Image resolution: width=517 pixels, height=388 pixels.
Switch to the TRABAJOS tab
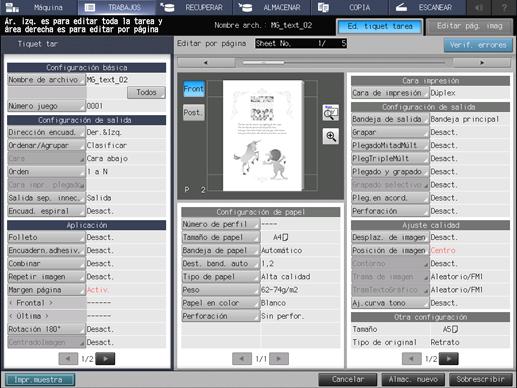(x=116, y=7)
